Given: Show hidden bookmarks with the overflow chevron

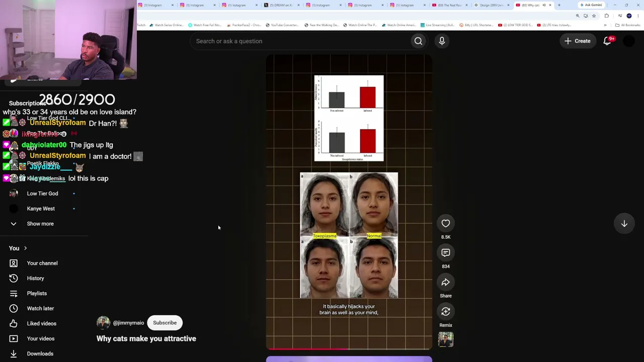Looking at the screenshot, I should (605, 25).
